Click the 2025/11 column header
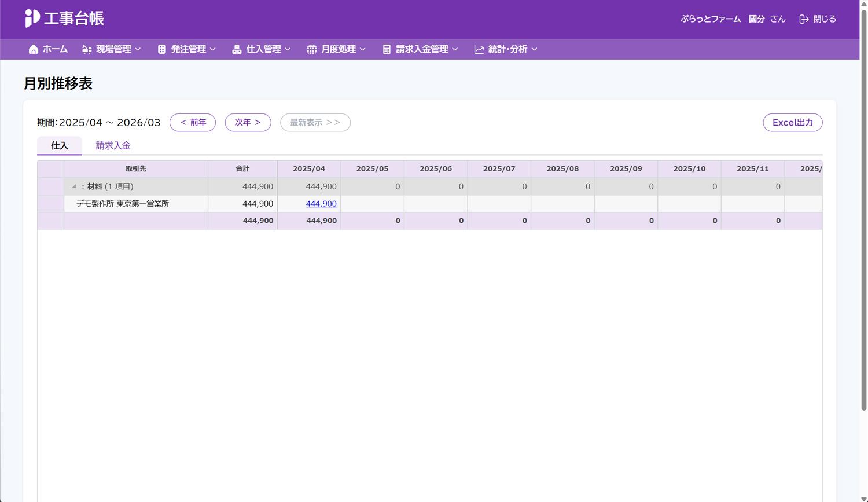The height and width of the screenshot is (502, 868). pyautogui.click(x=753, y=169)
